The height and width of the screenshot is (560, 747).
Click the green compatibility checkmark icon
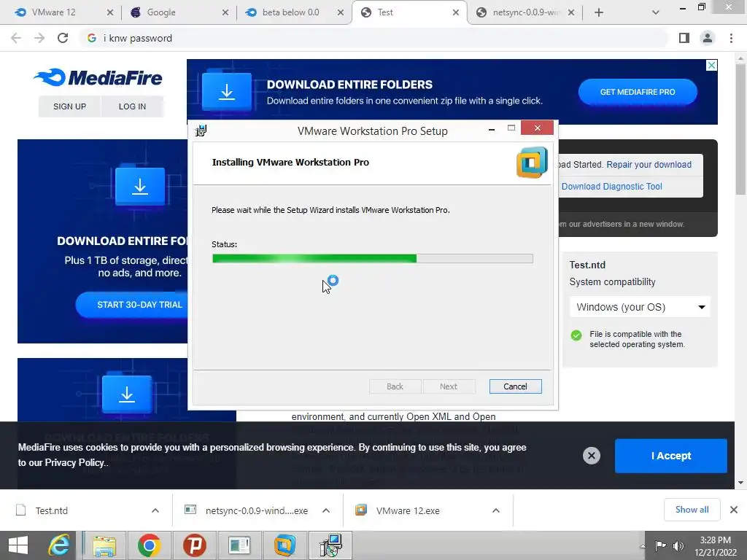coord(576,335)
